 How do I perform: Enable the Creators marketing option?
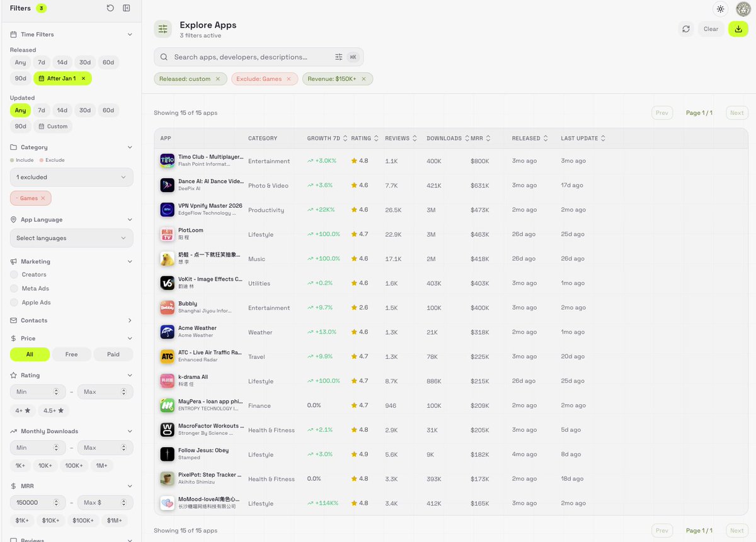(14, 274)
